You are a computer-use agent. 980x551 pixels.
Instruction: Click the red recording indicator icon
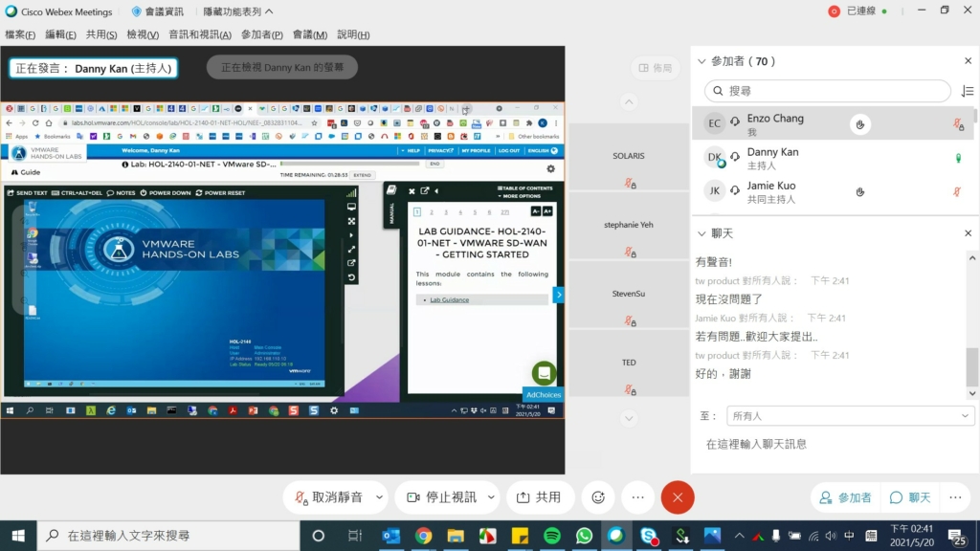tap(834, 11)
